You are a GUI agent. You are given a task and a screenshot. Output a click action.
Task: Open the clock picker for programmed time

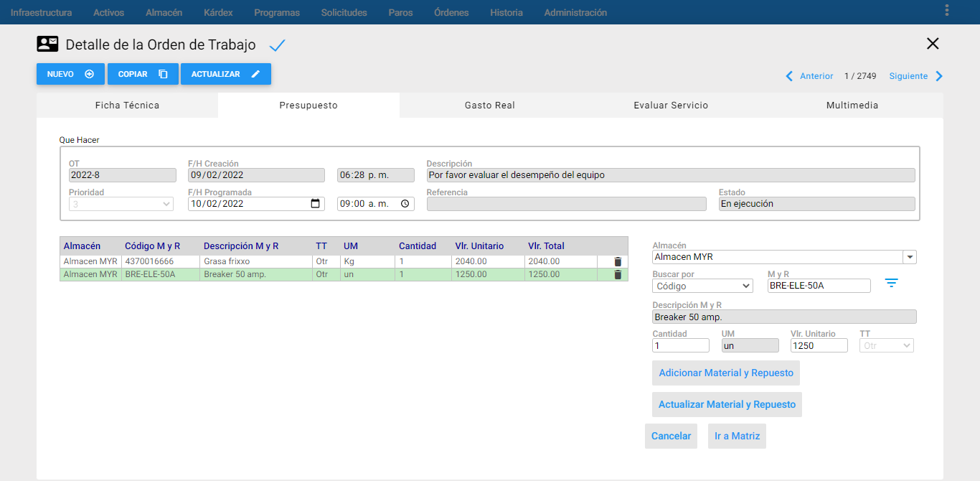(405, 204)
